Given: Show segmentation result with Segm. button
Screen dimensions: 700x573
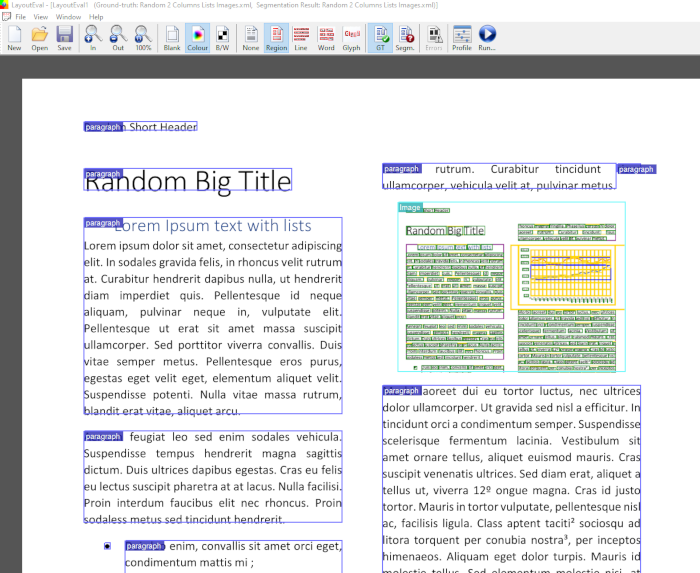Looking at the screenshot, I should pos(405,38).
